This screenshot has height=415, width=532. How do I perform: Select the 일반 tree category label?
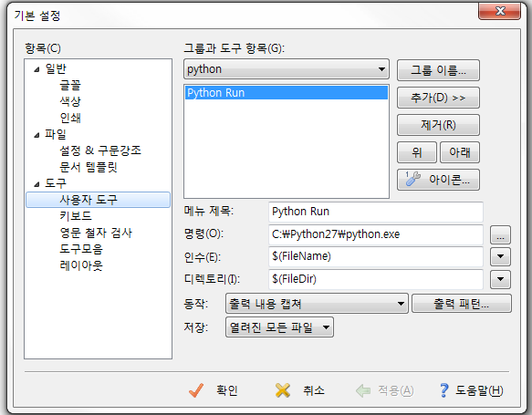click(x=56, y=68)
